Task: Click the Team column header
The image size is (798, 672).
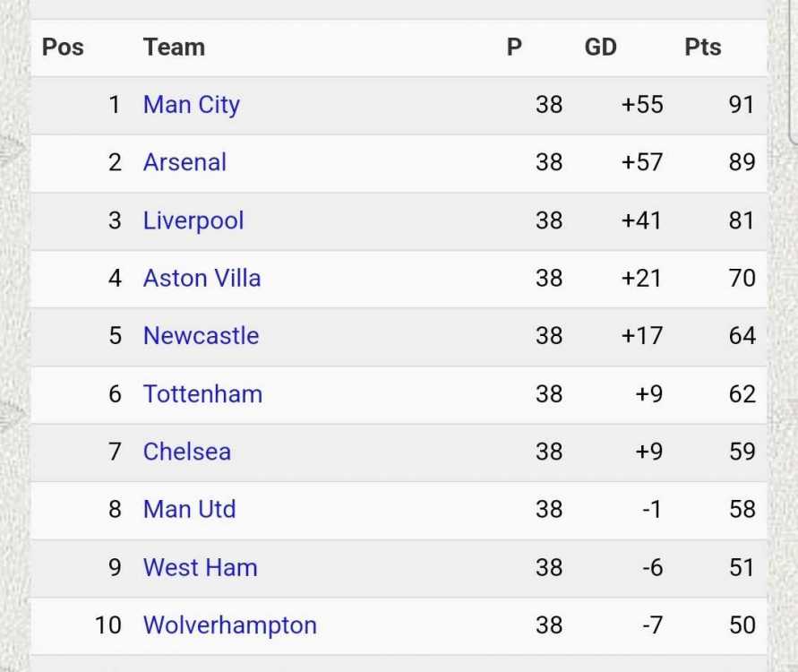Action: 174,47
